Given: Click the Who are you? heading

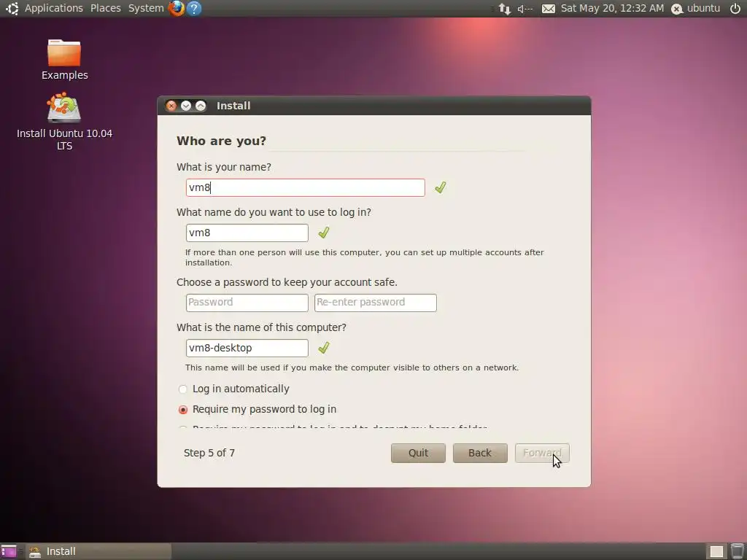Looking at the screenshot, I should coord(222,141).
